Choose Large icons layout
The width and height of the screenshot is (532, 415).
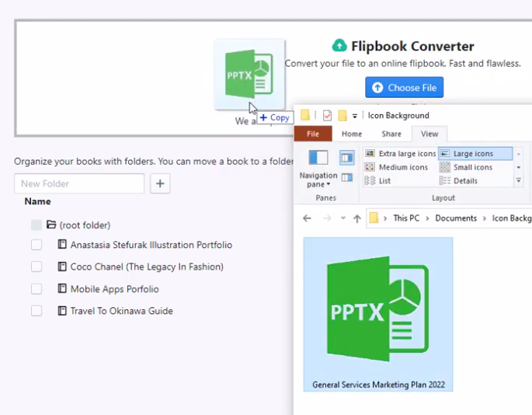(x=475, y=154)
